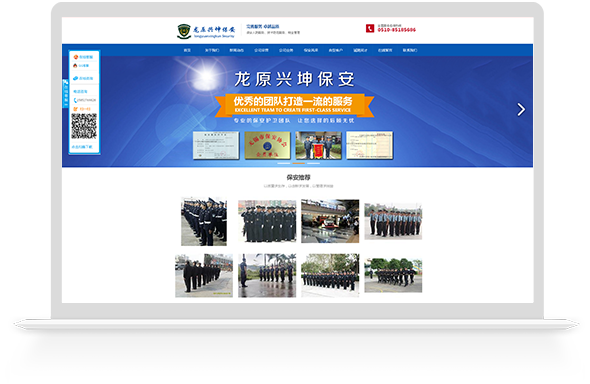This screenshot has height=384, width=590.
Task: Go to 首页 in the navigation bar
Action: pos(187,50)
